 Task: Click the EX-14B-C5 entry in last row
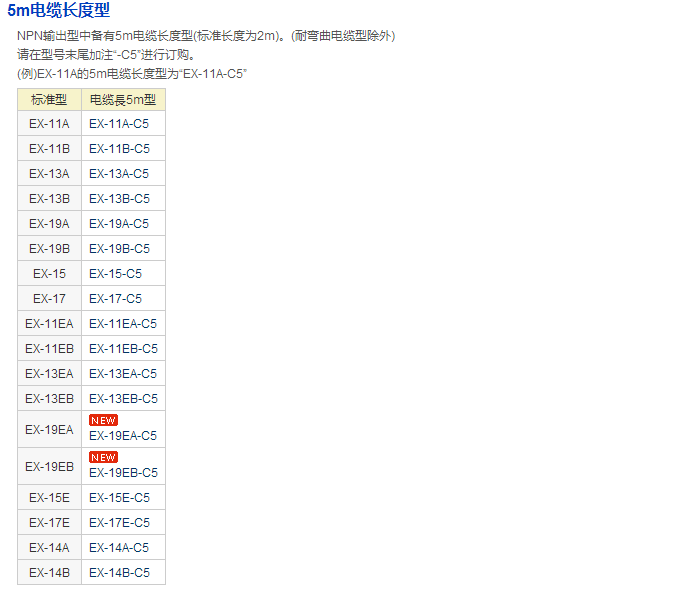tap(119, 573)
